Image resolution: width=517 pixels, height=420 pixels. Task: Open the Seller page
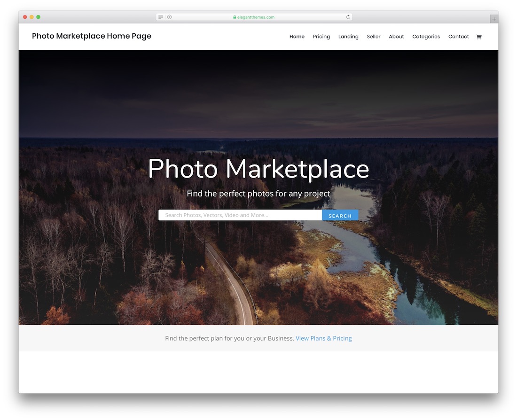click(373, 37)
